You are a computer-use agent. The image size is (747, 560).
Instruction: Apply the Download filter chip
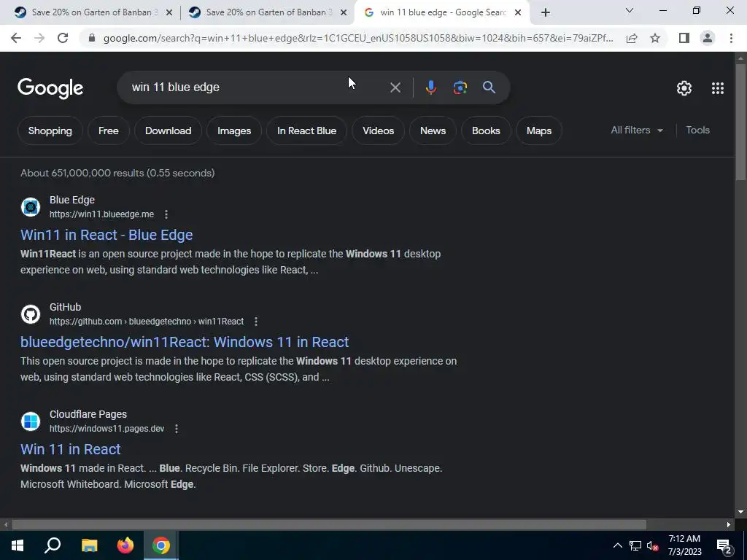tap(169, 131)
